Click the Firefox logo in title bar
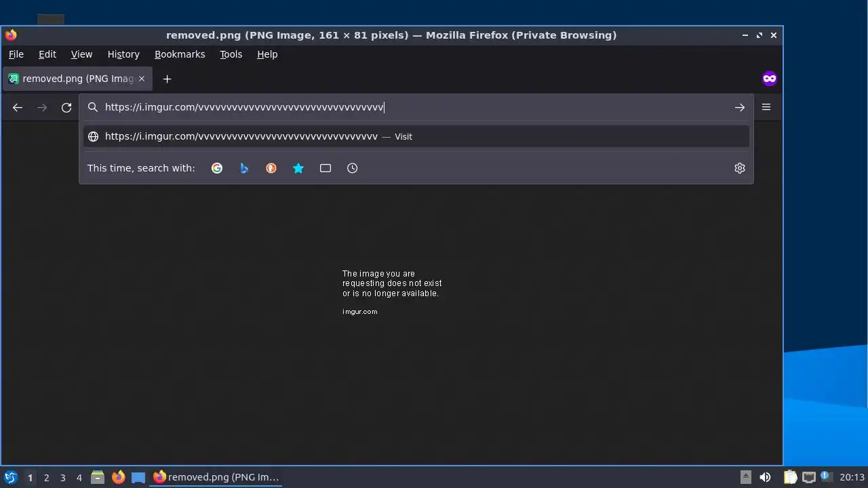This screenshot has height=488, width=868. point(11,35)
